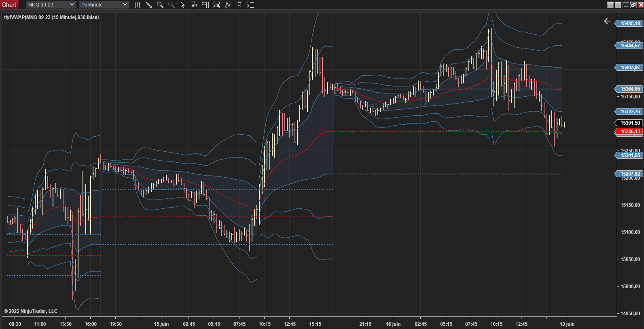Click the 15150,00 price axis label
The width and height of the screenshot is (644, 329).
[x=630, y=205]
